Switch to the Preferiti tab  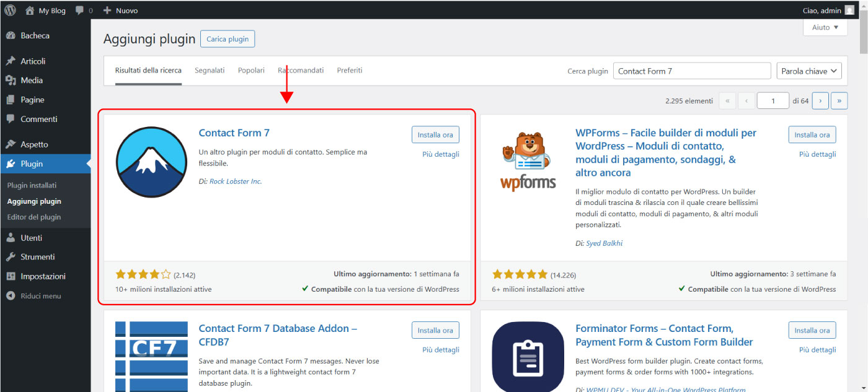pyautogui.click(x=350, y=71)
